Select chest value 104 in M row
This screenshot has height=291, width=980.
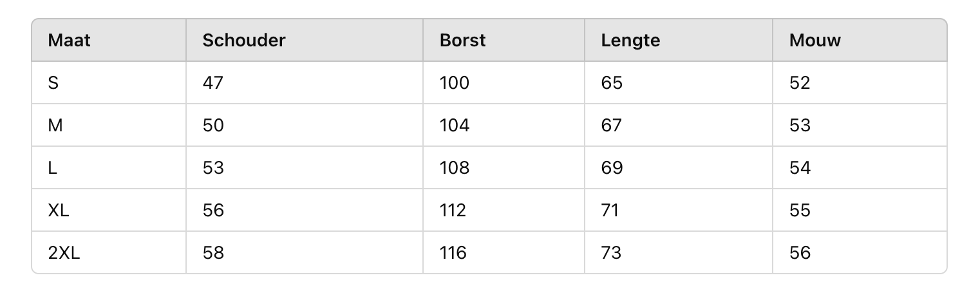coord(455,126)
